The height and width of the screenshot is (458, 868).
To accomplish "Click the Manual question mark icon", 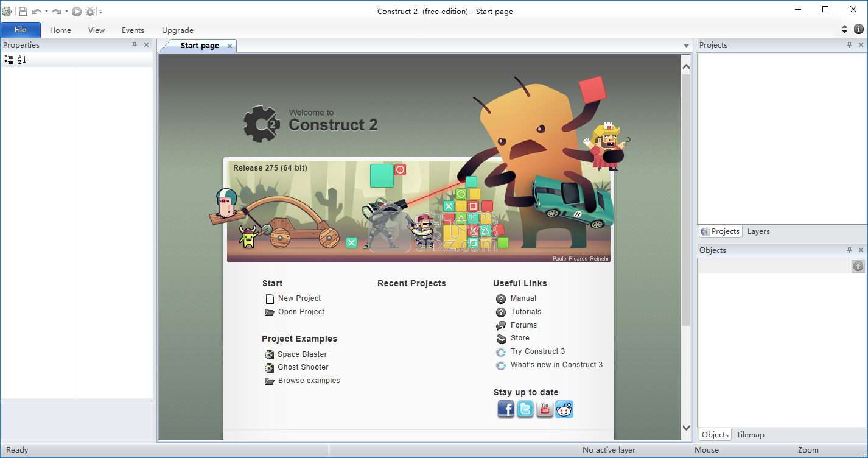I will point(501,299).
